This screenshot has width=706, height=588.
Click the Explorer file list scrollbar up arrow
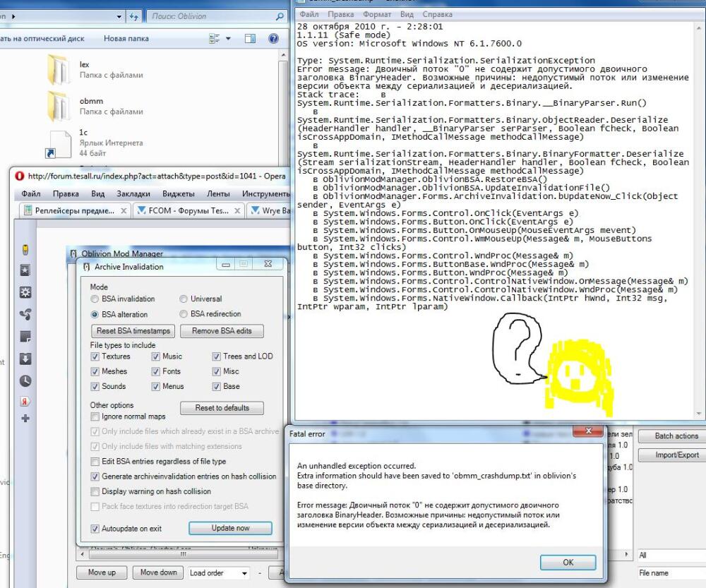click(283, 55)
